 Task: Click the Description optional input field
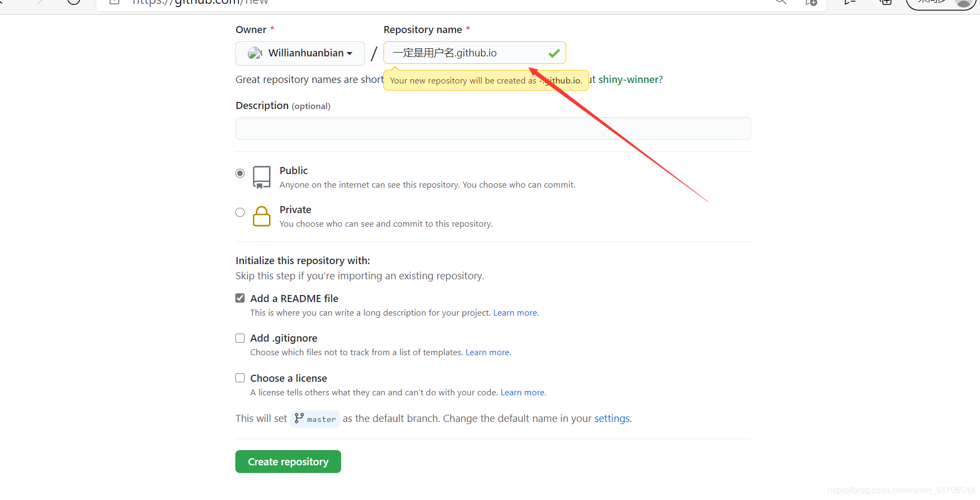(x=493, y=129)
